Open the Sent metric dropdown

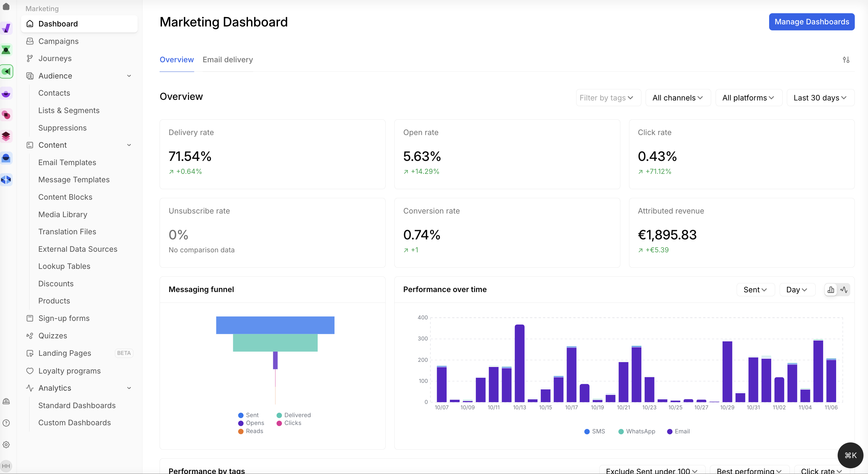[x=755, y=290]
